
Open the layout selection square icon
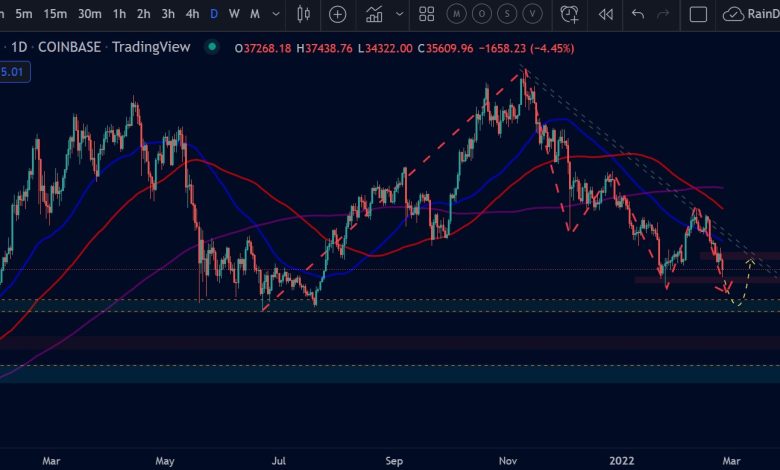click(x=698, y=14)
